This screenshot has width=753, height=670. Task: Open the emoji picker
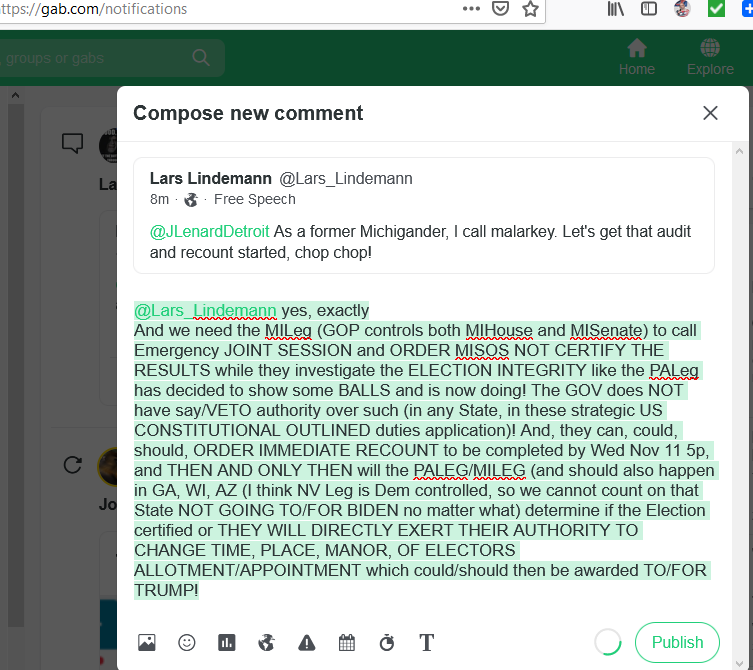[x=187, y=643]
